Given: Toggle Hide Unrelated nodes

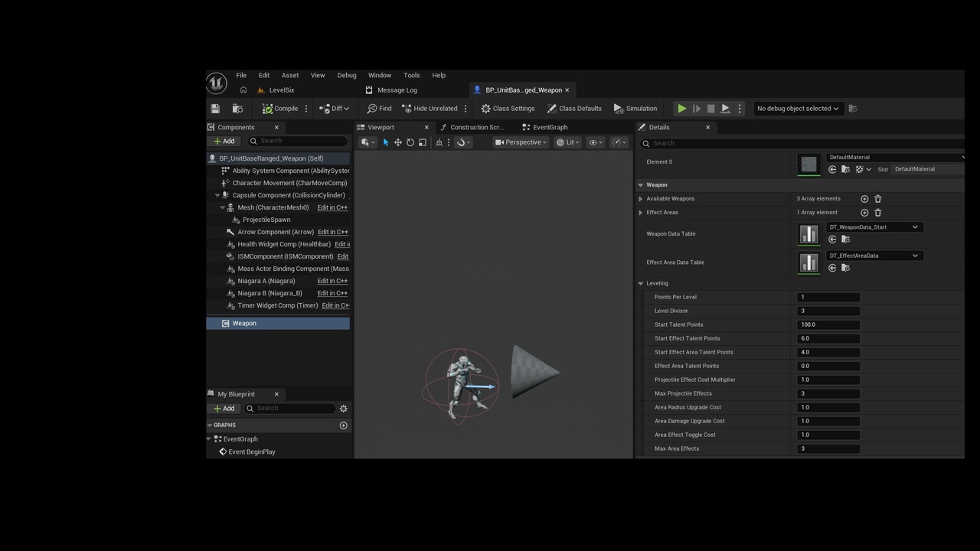Looking at the screenshot, I should 430,109.
